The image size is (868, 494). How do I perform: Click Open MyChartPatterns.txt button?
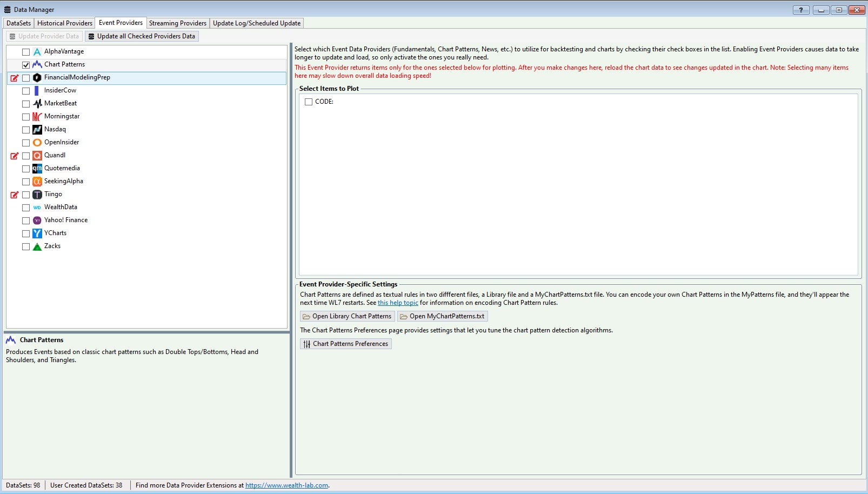coord(442,316)
